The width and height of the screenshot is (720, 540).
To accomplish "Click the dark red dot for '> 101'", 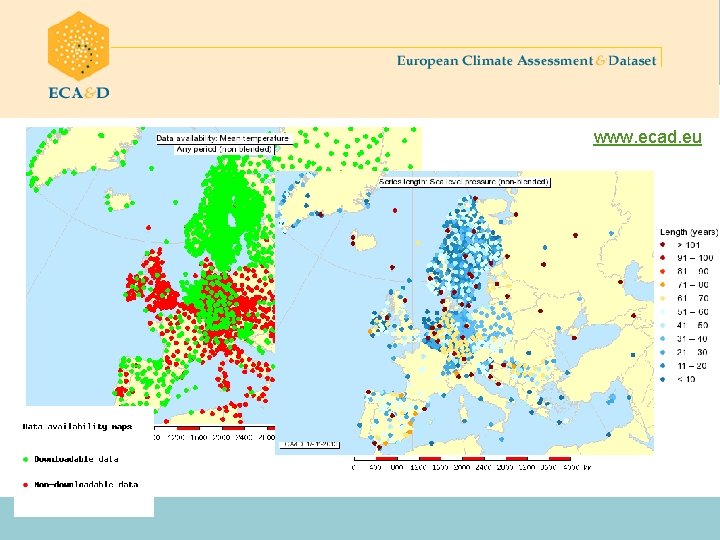I will [x=663, y=245].
